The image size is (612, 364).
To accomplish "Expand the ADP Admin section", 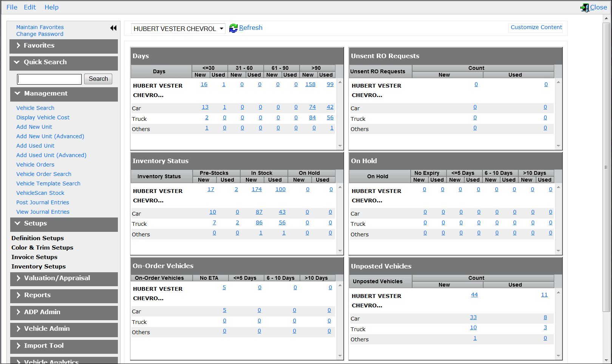I will [64, 312].
